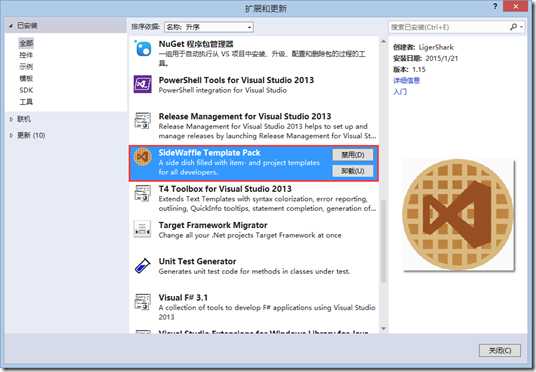Screen dimensions: 536x372
Task: Disable SideWaffle with 禁用(D) button
Action: [x=353, y=155]
